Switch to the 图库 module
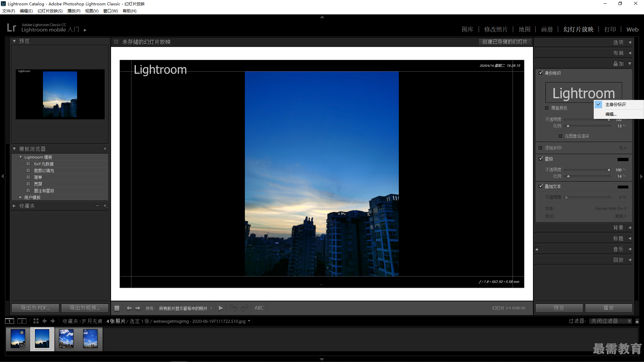 tap(468, 29)
